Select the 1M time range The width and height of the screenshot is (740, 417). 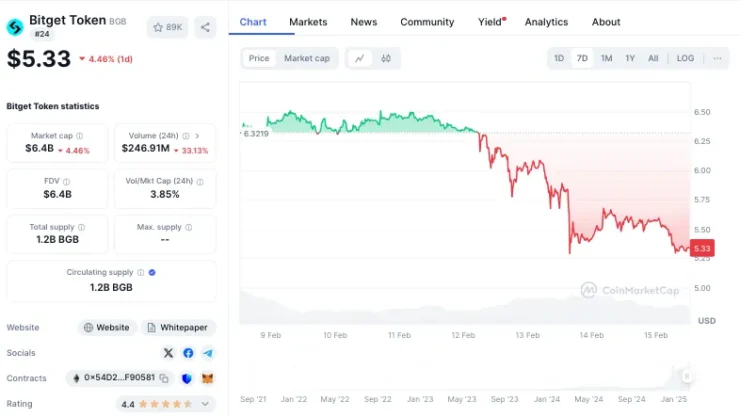click(606, 58)
